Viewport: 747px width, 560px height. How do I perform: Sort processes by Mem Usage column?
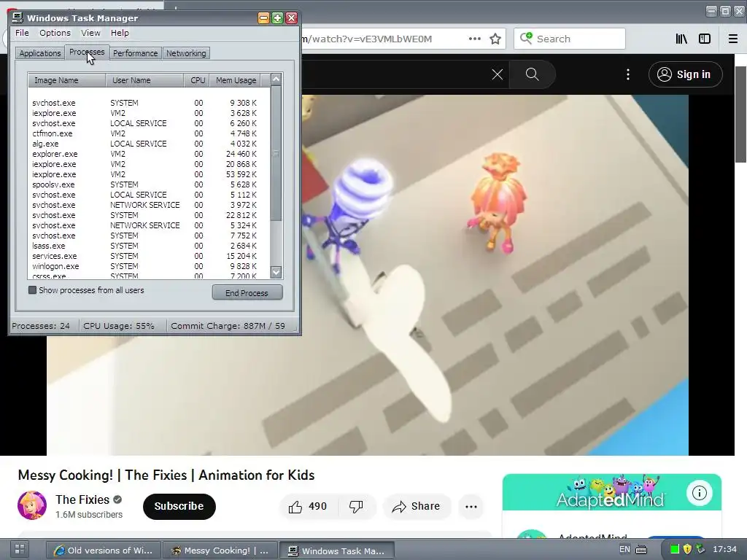point(236,80)
